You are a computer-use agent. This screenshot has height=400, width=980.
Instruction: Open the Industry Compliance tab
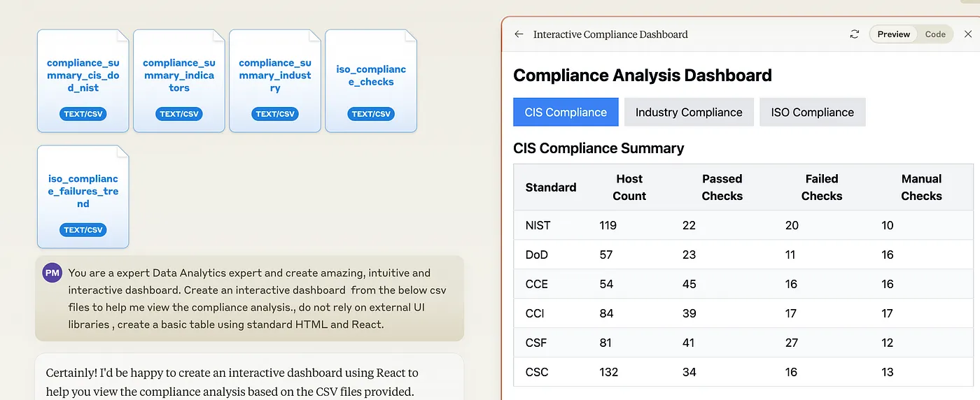pos(689,113)
